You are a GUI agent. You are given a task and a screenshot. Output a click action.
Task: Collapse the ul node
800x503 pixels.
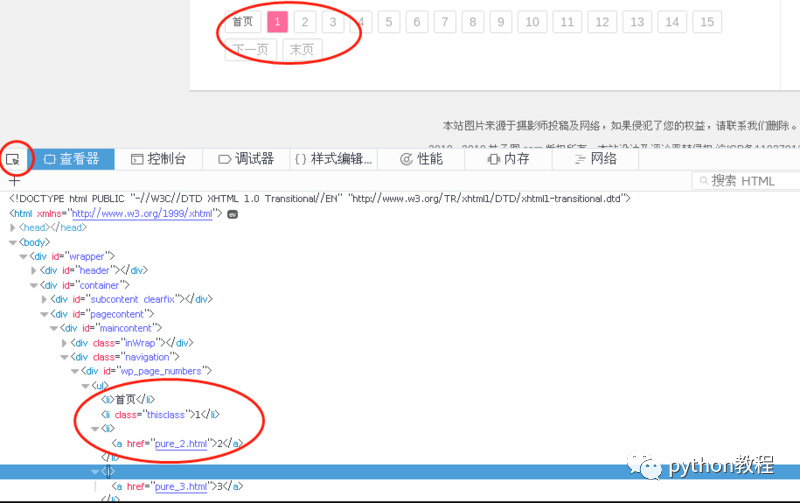click(x=85, y=386)
